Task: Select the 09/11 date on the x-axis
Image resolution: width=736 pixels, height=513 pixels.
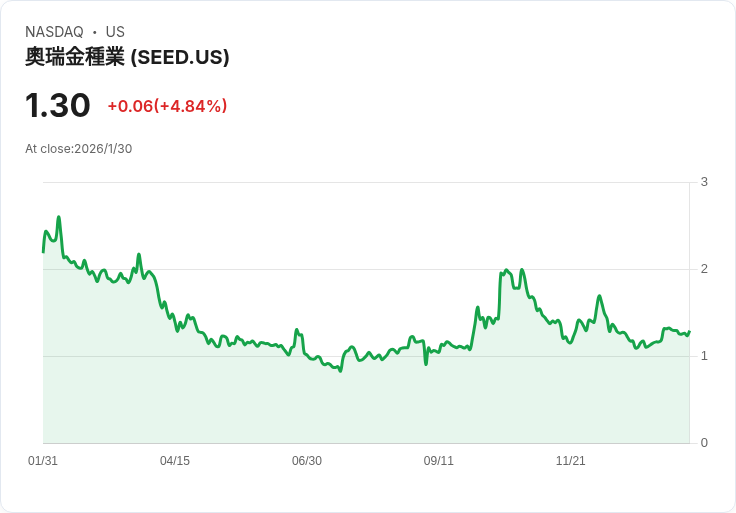Action: click(439, 461)
